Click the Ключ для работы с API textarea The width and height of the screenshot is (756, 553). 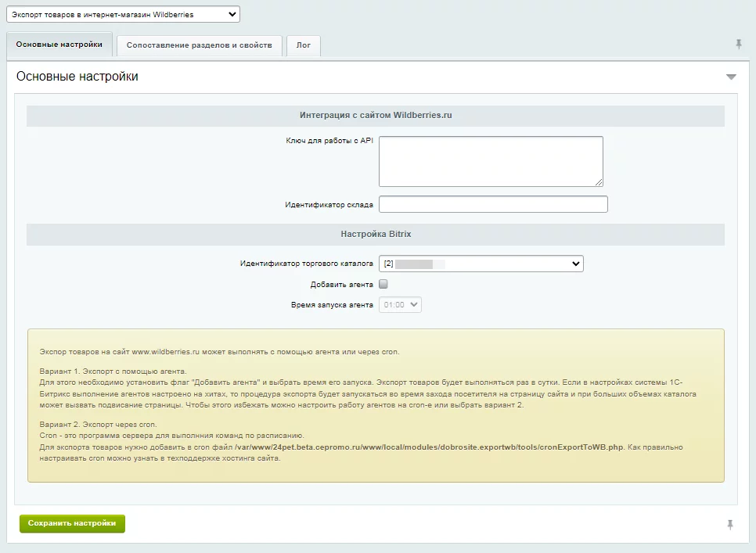click(x=490, y=161)
